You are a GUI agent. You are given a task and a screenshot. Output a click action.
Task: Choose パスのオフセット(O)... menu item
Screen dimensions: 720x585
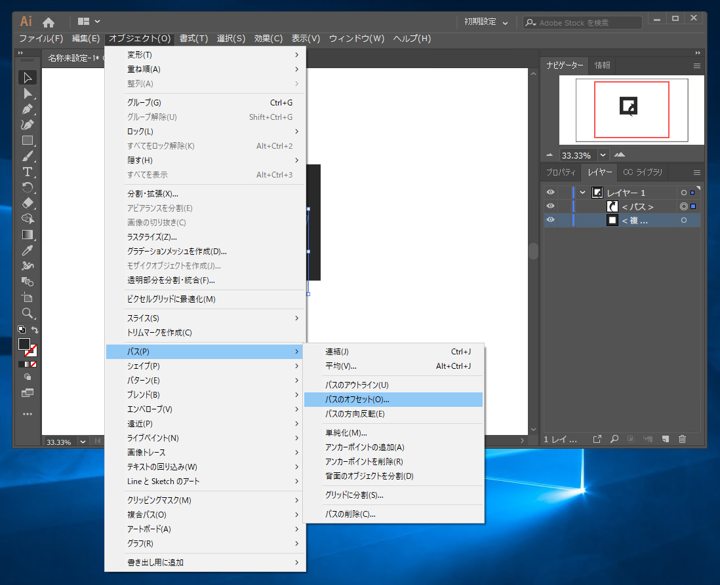394,399
